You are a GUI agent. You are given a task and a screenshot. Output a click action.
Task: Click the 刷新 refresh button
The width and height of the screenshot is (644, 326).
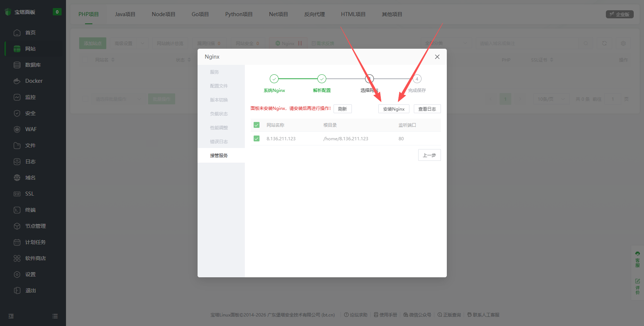(342, 109)
